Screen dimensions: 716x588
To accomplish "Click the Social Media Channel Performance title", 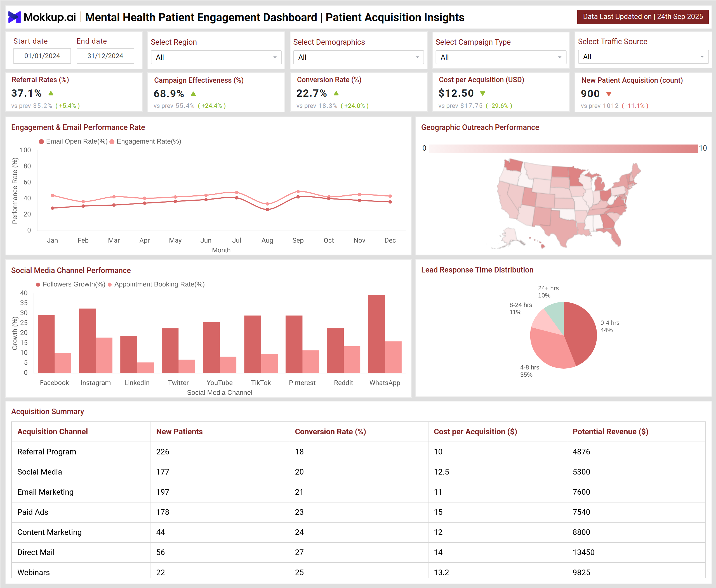I will [71, 270].
